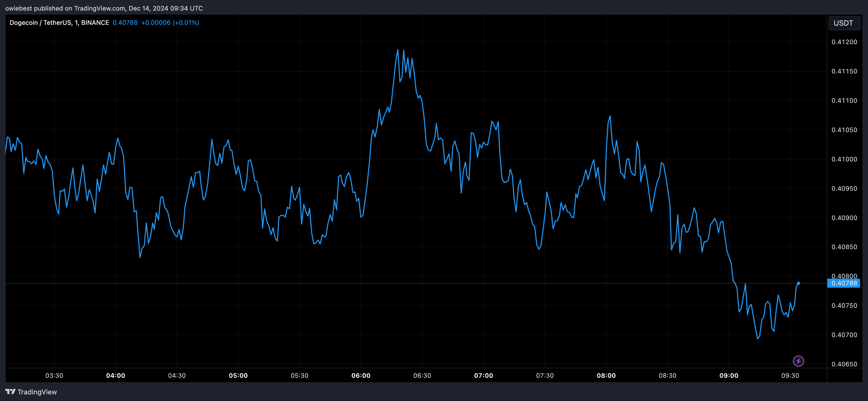Screen dimensions: 868x401
Task: Click the 0.40700 price axis label
Action: [844, 335]
